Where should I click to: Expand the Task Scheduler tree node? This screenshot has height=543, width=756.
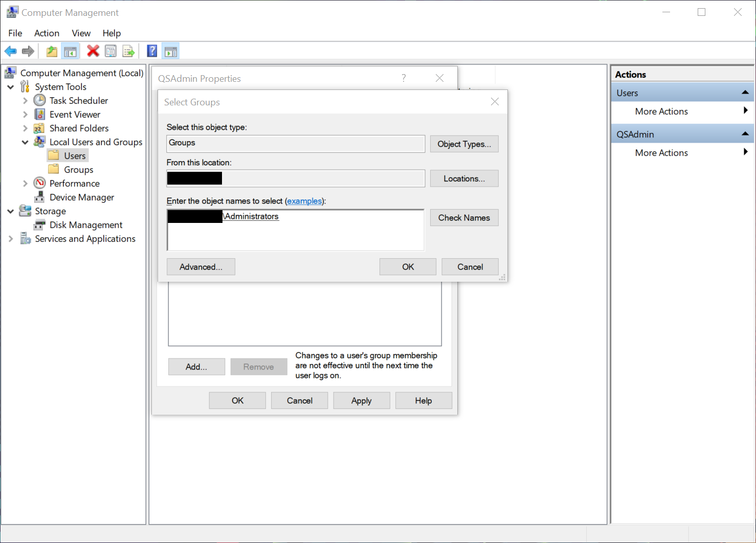[25, 100]
